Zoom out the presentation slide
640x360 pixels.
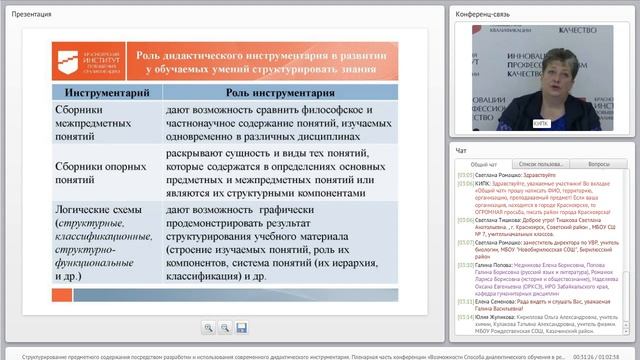click(x=225, y=328)
